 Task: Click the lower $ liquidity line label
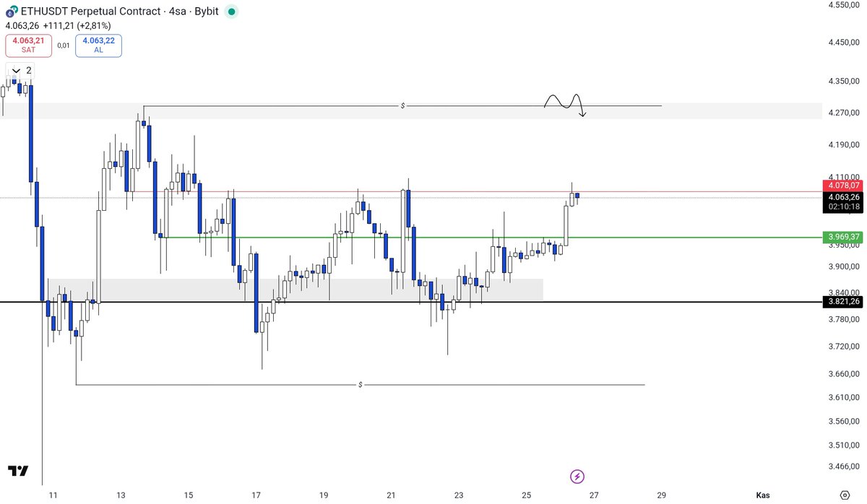coord(360,385)
